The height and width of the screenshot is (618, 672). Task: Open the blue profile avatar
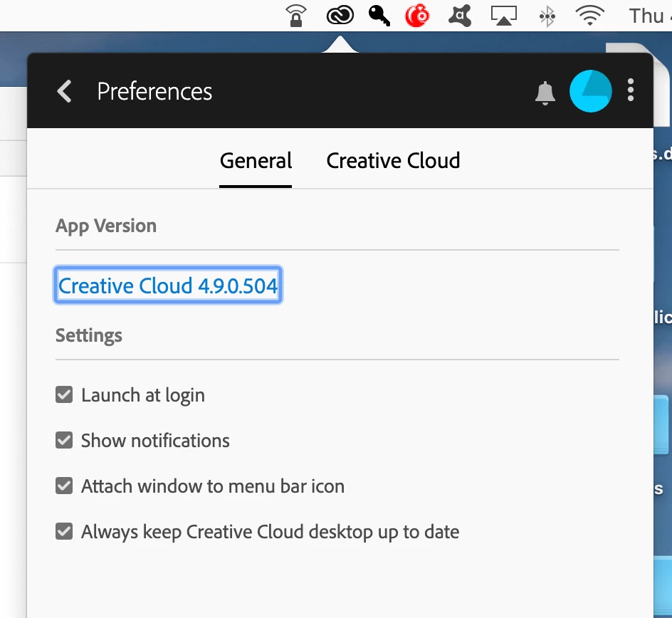pyautogui.click(x=590, y=91)
